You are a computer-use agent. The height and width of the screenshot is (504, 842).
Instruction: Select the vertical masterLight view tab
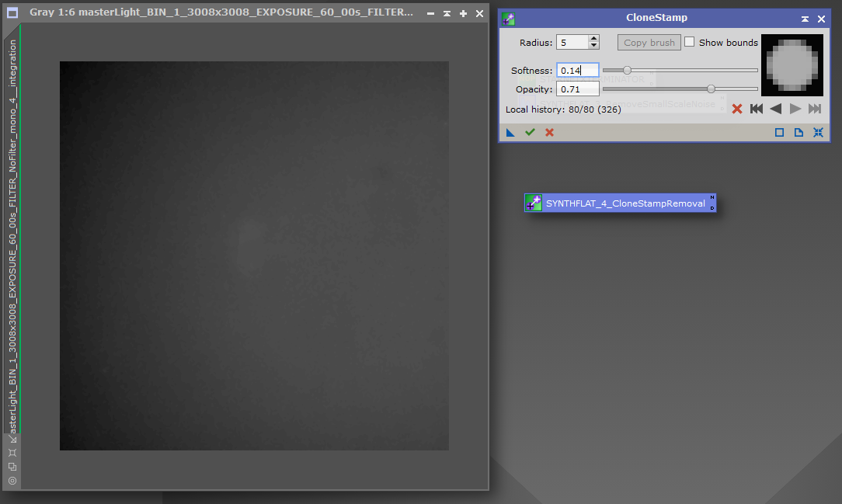tap(12, 233)
